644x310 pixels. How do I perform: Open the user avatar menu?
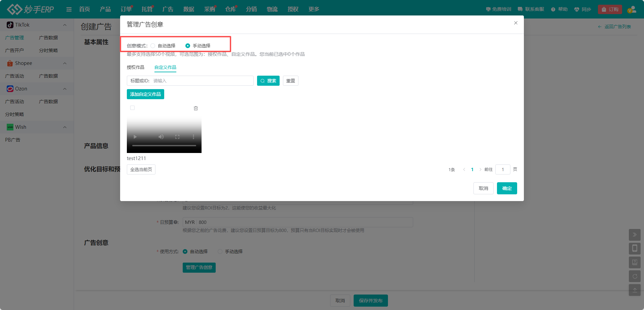[x=632, y=9]
